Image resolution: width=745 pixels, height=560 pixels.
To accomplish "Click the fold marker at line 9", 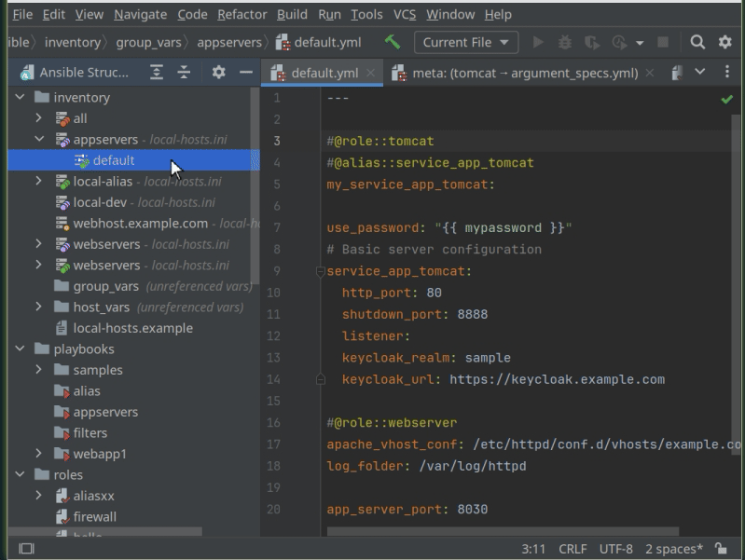I will 320,272.
